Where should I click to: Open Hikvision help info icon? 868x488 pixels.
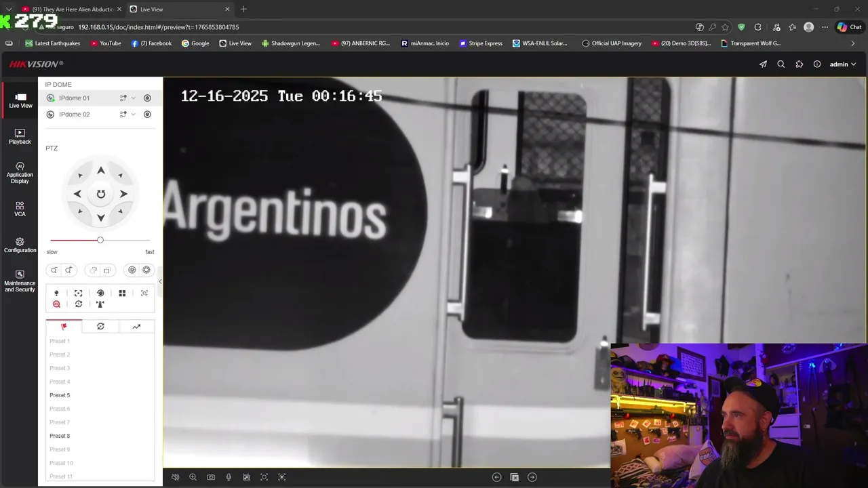point(817,64)
